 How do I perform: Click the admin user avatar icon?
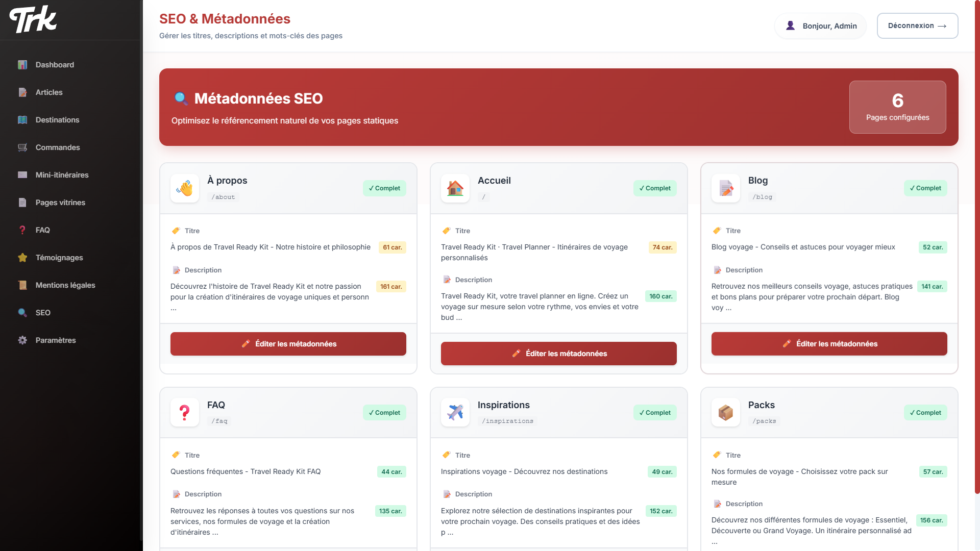click(790, 26)
